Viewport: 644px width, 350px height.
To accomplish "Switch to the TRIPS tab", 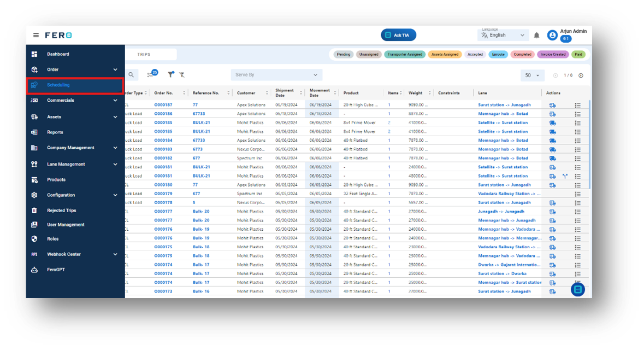I will point(144,54).
